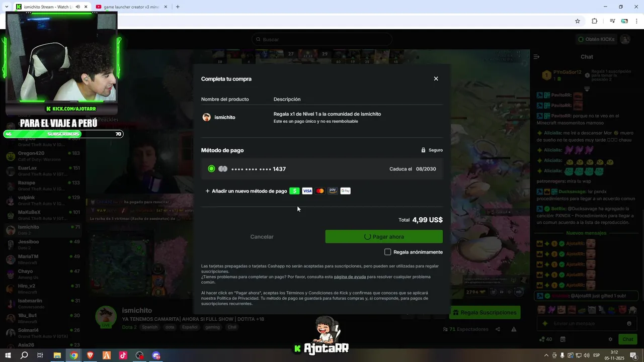The image size is (644, 362).
Task: Select the Spanish tag
Action: coord(149,327)
